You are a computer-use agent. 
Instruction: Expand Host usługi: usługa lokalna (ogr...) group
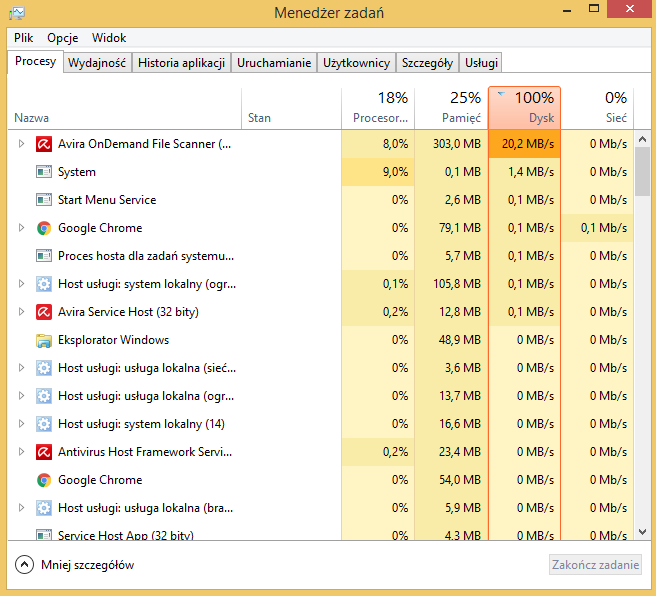coord(21,396)
